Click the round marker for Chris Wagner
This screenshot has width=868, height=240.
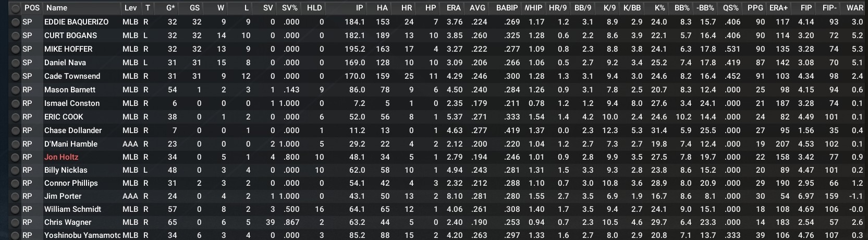15,222
